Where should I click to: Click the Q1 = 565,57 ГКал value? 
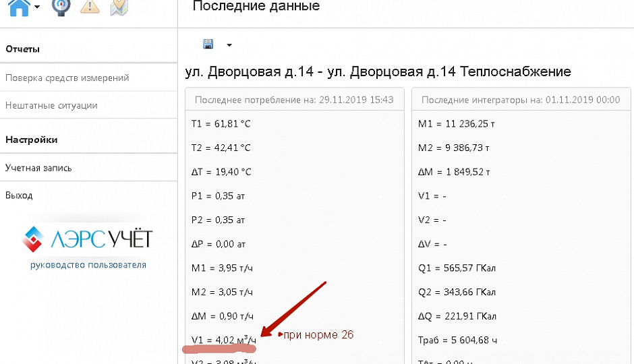tap(457, 268)
